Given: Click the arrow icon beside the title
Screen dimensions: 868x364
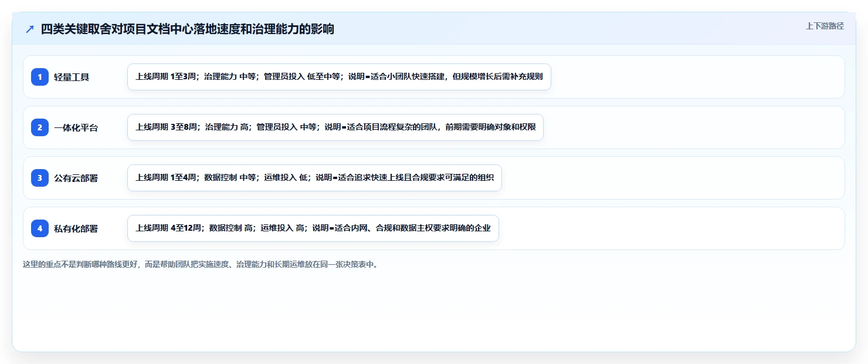Looking at the screenshot, I should tap(30, 29).
